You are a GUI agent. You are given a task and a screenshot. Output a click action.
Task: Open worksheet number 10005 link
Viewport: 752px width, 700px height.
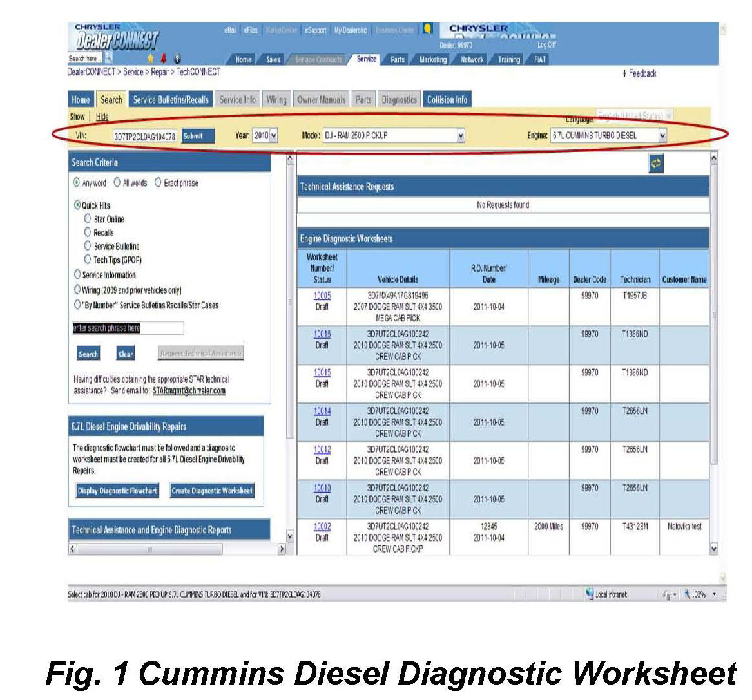[x=322, y=296]
